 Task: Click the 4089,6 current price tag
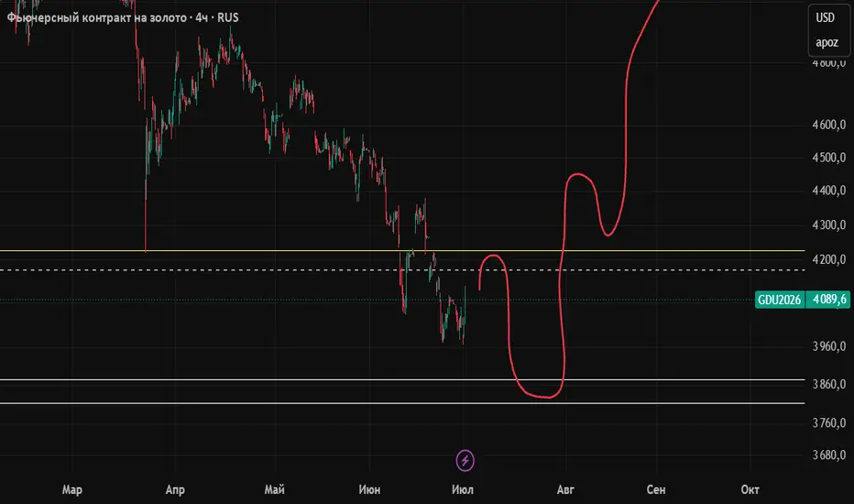pyautogui.click(x=829, y=300)
